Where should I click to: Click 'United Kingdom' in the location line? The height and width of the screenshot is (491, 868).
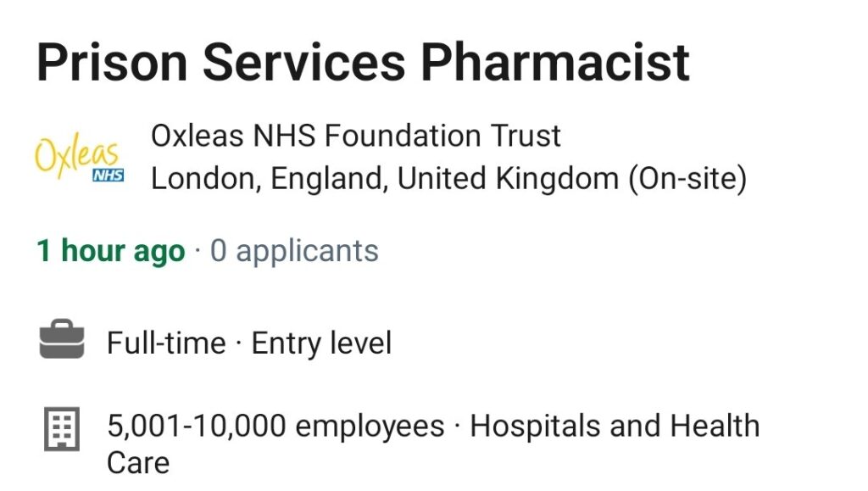click(x=509, y=178)
